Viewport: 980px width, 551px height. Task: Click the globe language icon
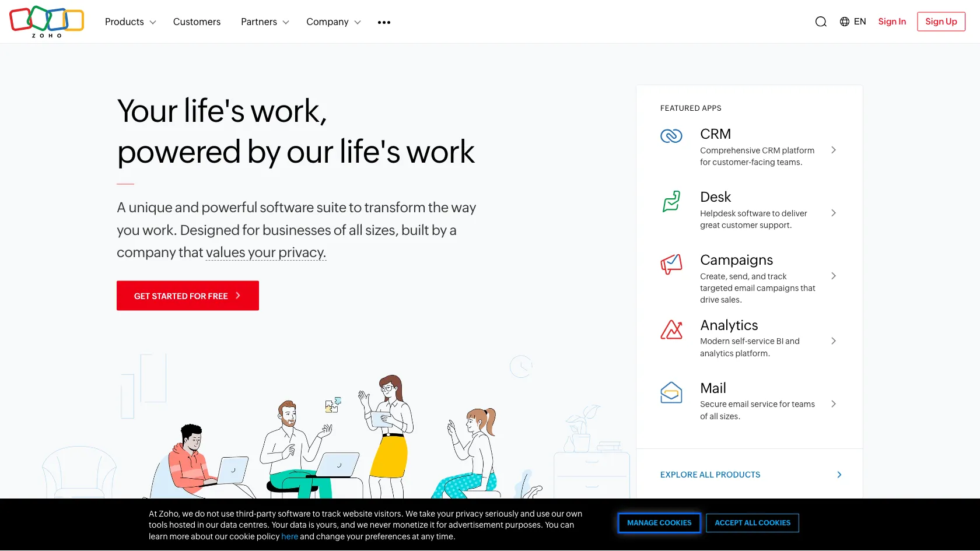coord(845,22)
